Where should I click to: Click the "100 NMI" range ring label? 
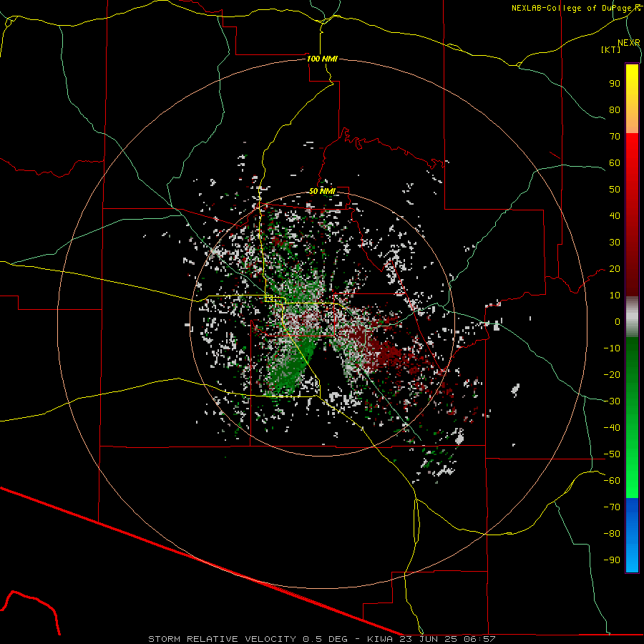click(x=323, y=59)
